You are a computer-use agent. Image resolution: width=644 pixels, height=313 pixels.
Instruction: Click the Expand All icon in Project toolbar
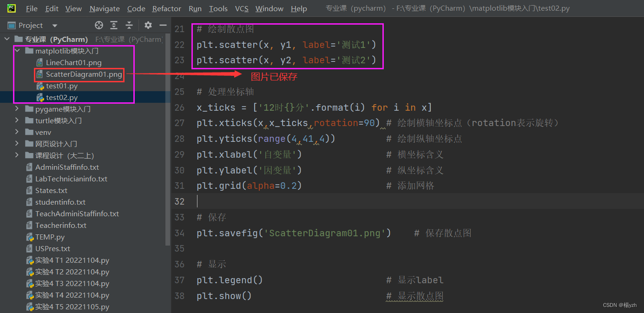(114, 25)
